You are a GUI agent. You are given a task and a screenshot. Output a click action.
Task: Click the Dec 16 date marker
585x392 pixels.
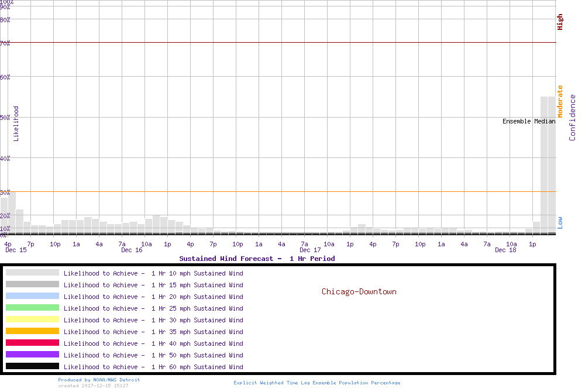click(132, 250)
